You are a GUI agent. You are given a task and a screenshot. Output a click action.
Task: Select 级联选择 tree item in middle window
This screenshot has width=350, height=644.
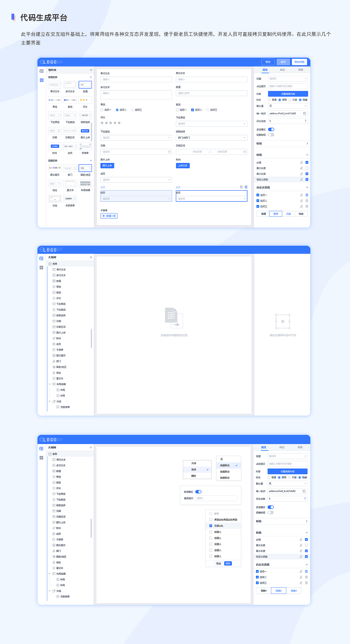[61, 315]
